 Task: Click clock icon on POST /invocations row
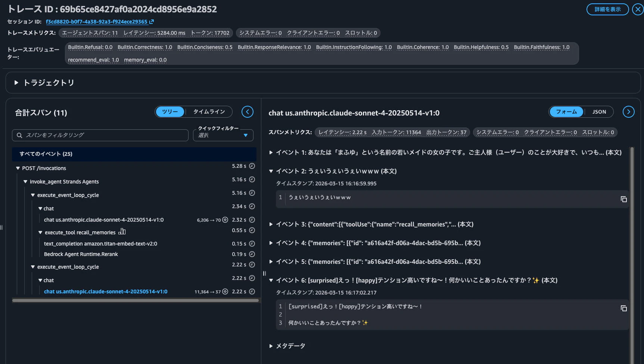click(x=252, y=166)
